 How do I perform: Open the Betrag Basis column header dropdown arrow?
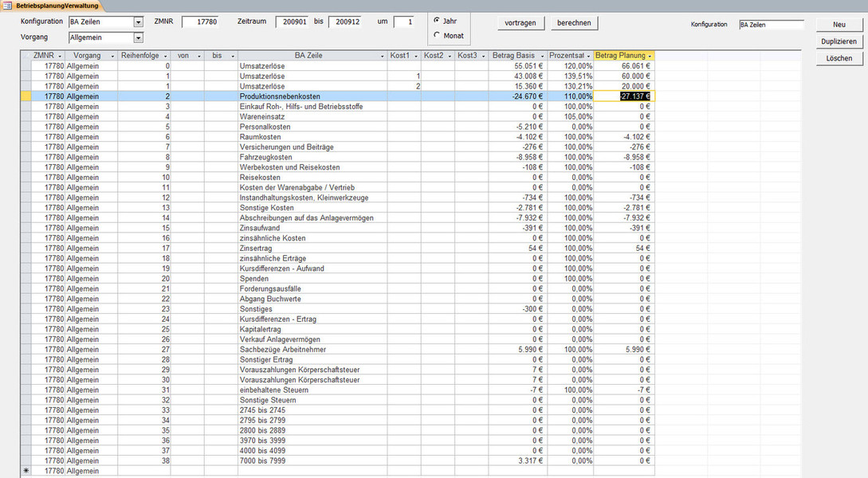click(541, 56)
